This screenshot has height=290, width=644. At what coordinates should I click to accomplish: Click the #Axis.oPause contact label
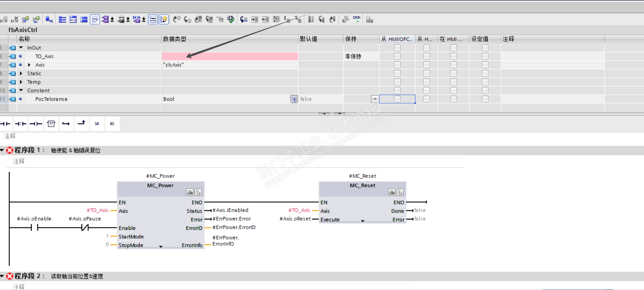(85, 219)
